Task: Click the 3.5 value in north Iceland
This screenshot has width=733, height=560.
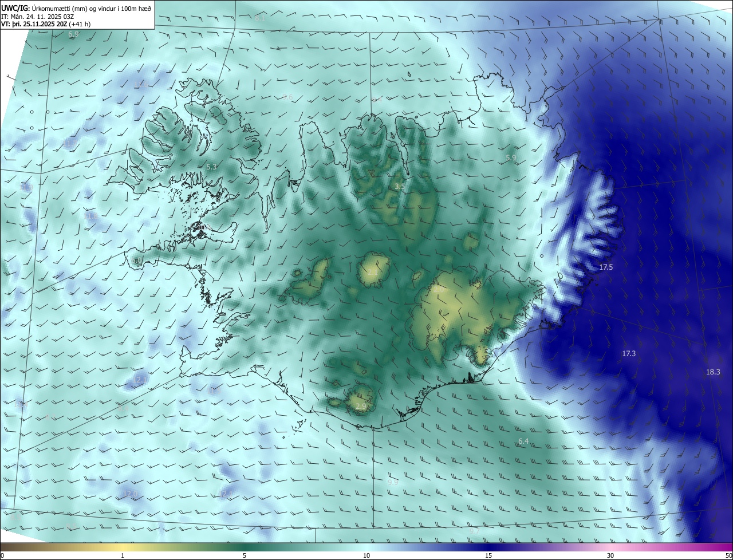Action: (400, 187)
